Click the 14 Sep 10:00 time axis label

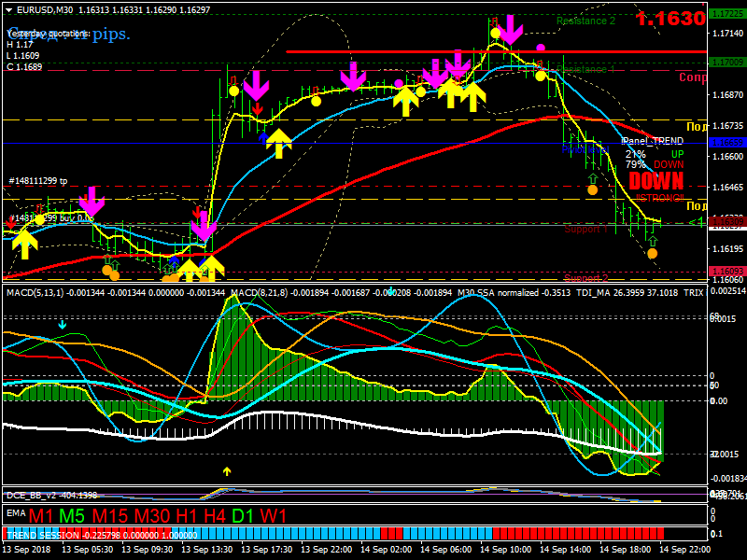coord(505,549)
